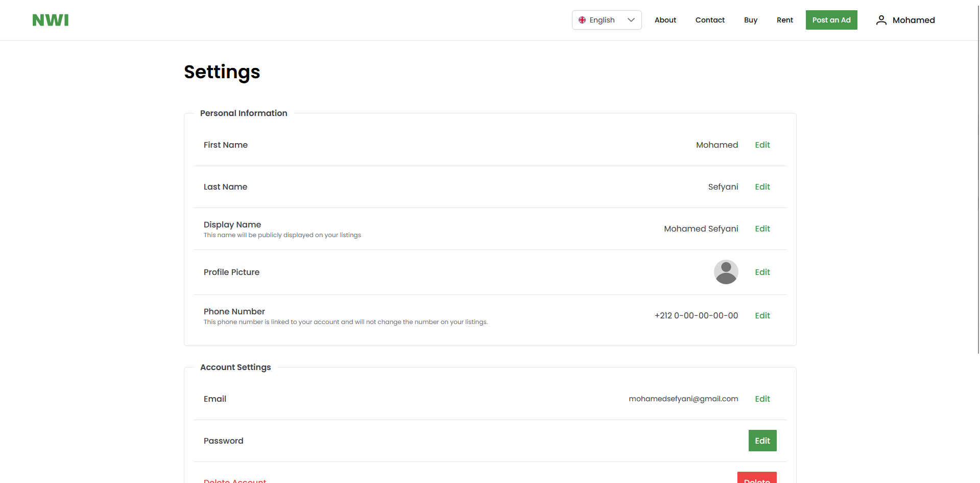Screen dimensions: 980x483
Task: Switch to the Buy section
Action: pyautogui.click(x=750, y=20)
